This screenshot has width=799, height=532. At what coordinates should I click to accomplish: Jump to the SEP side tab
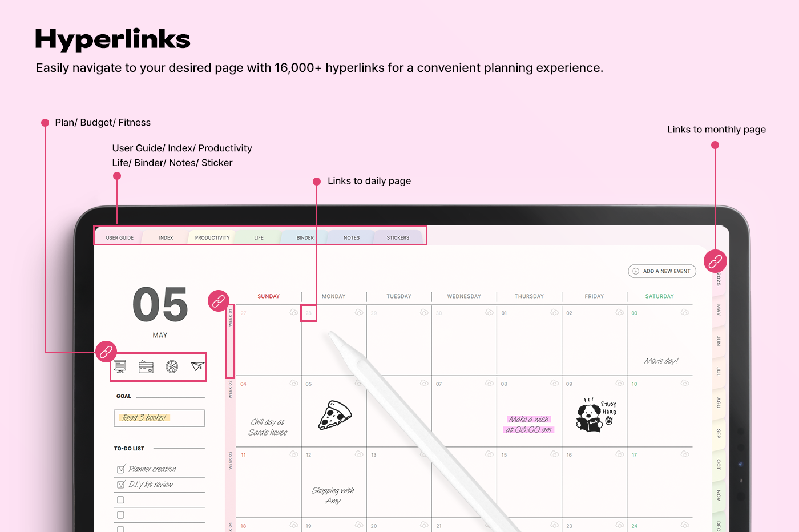coord(719,433)
